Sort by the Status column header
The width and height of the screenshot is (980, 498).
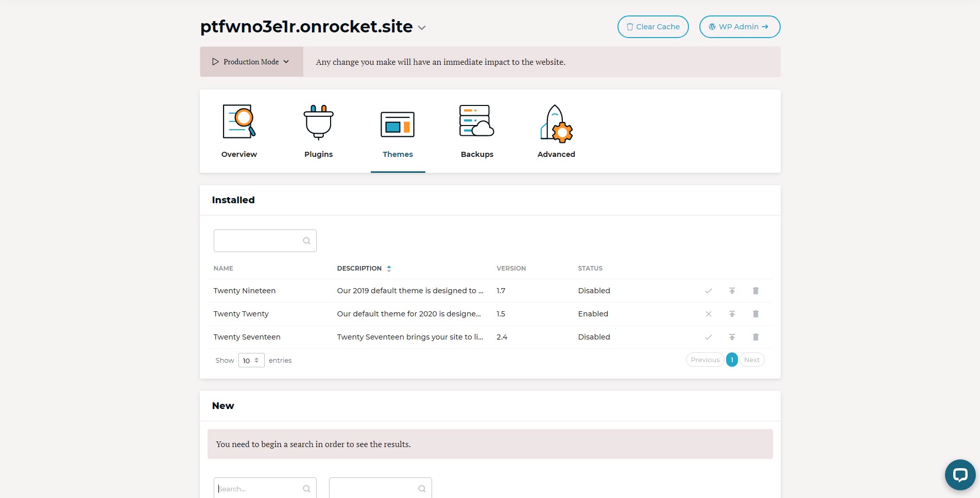click(590, 269)
